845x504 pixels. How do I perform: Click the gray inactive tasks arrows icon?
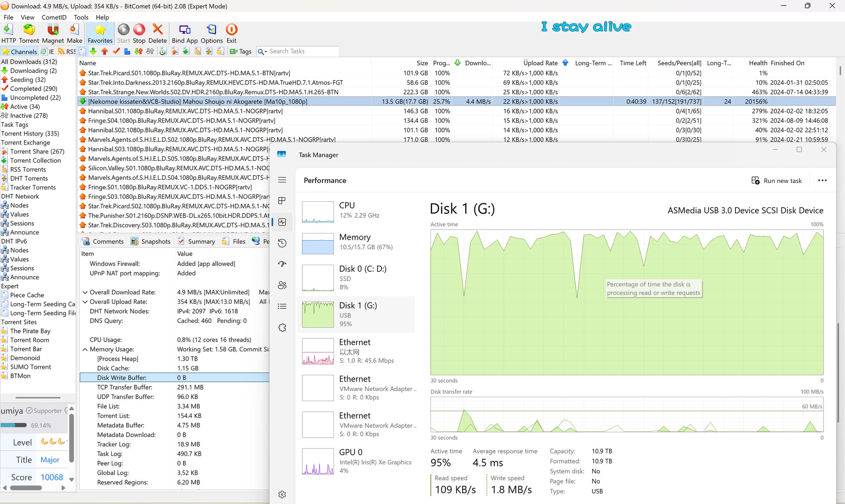click(150, 51)
